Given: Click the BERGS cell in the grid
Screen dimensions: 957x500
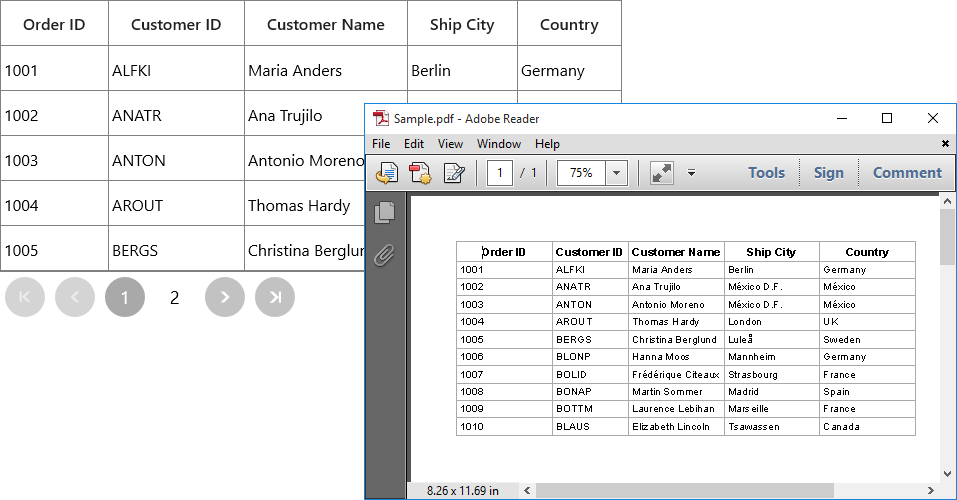Looking at the screenshot, I should click(176, 249).
